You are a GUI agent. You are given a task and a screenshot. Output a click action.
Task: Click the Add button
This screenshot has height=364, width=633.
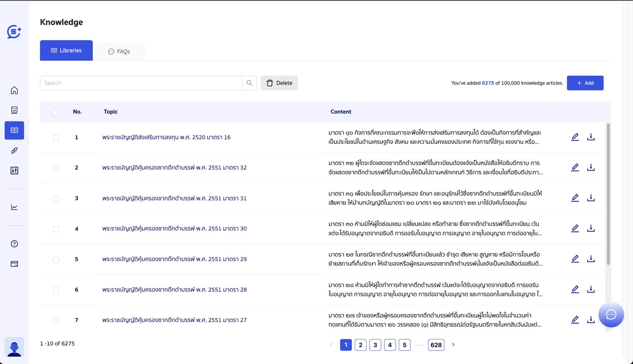[585, 83]
